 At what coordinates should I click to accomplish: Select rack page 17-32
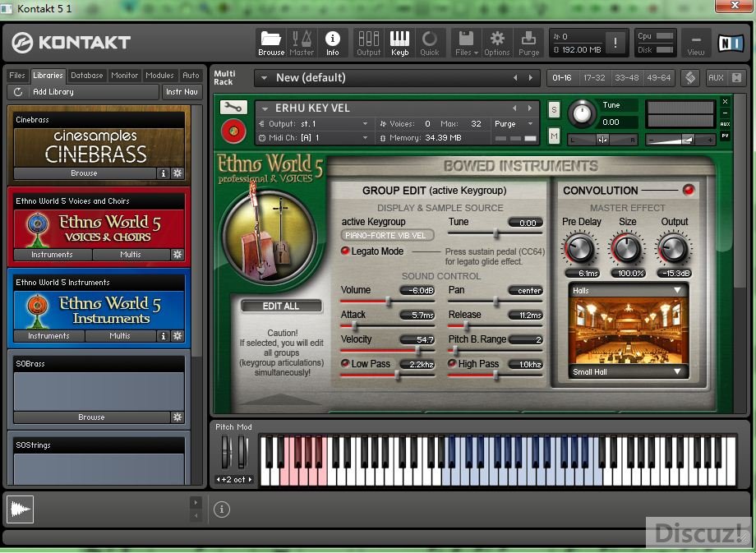pos(594,77)
